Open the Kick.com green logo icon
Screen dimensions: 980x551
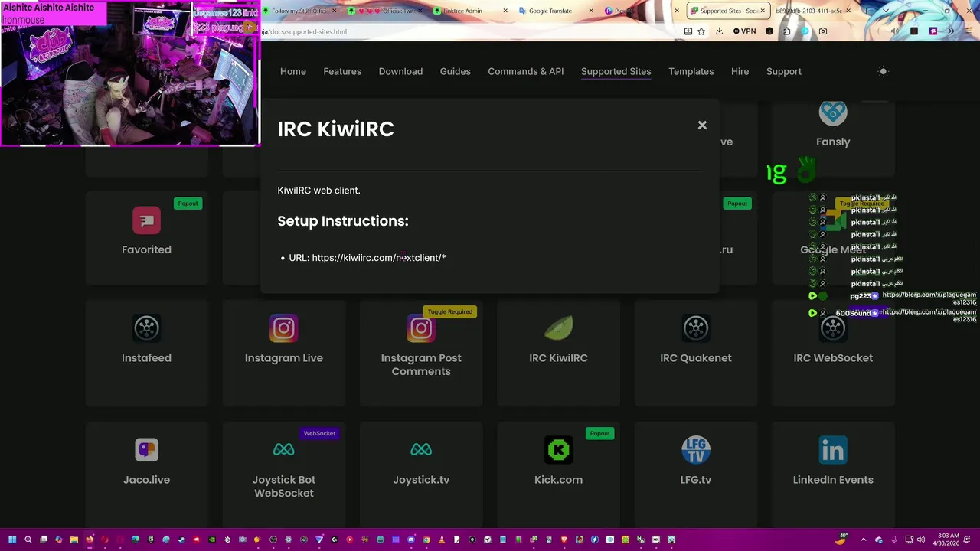[558, 450]
